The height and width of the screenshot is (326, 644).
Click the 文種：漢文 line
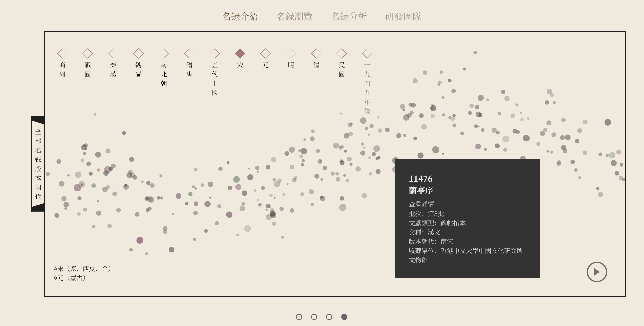click(425, 232)
